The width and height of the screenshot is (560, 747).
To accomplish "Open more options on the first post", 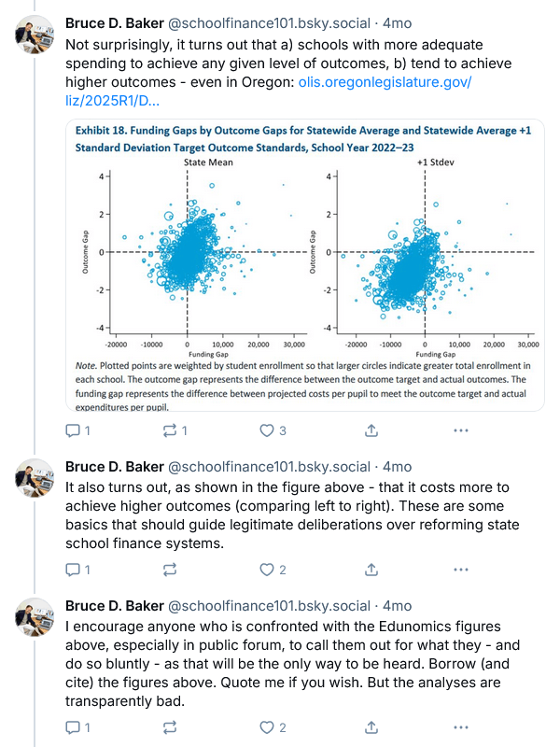I will pos(460,430).
